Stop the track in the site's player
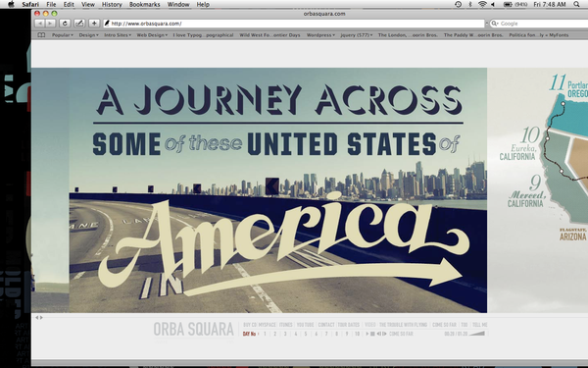This screenshot has height=368, width=588. (372, 334)
